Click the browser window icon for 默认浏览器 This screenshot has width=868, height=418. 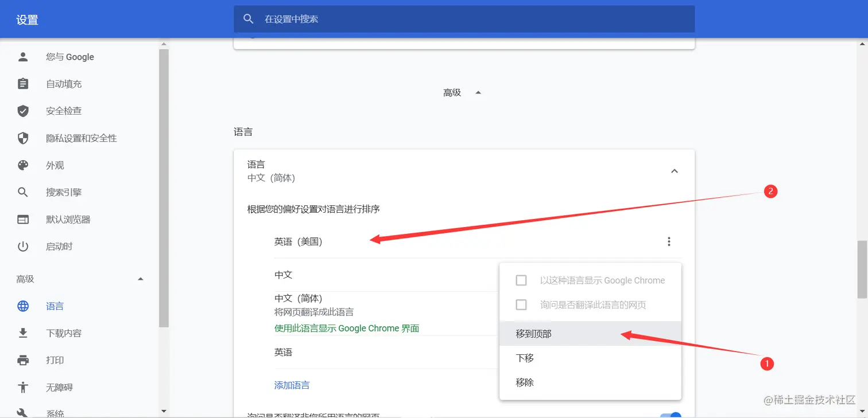(23, 220)
